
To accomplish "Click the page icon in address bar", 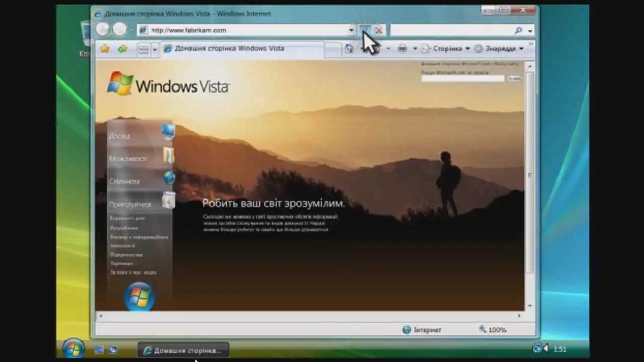I will (x=143, y=30).
